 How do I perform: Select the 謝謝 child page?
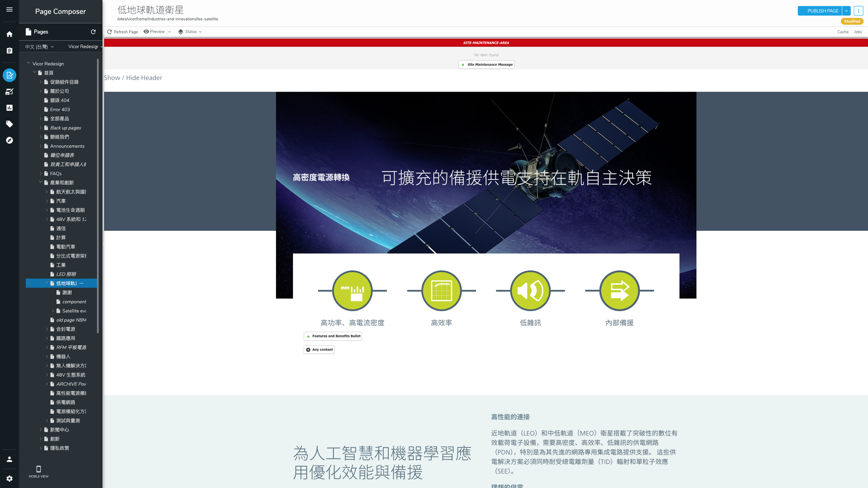[x=67, y=293]
